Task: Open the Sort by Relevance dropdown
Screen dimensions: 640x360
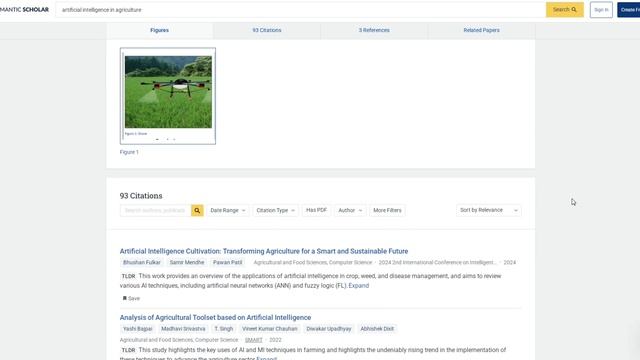Action: pyautogui.click(x=489, y=210)
